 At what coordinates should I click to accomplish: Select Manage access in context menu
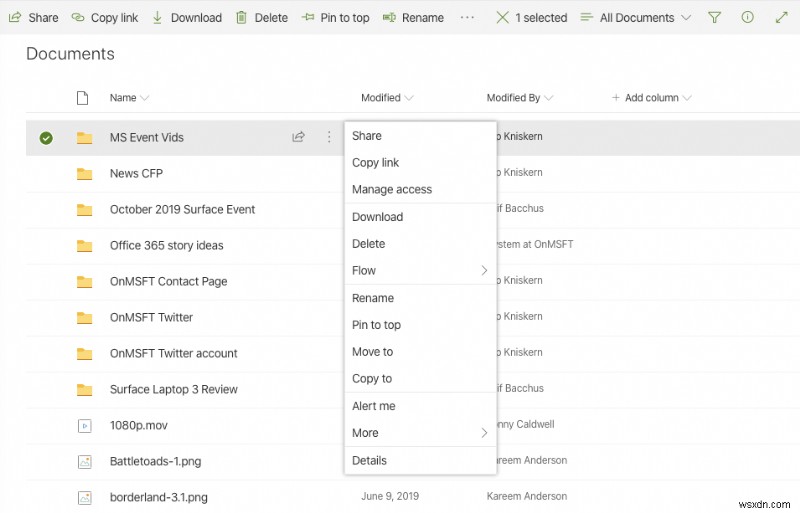coord(420,189)
